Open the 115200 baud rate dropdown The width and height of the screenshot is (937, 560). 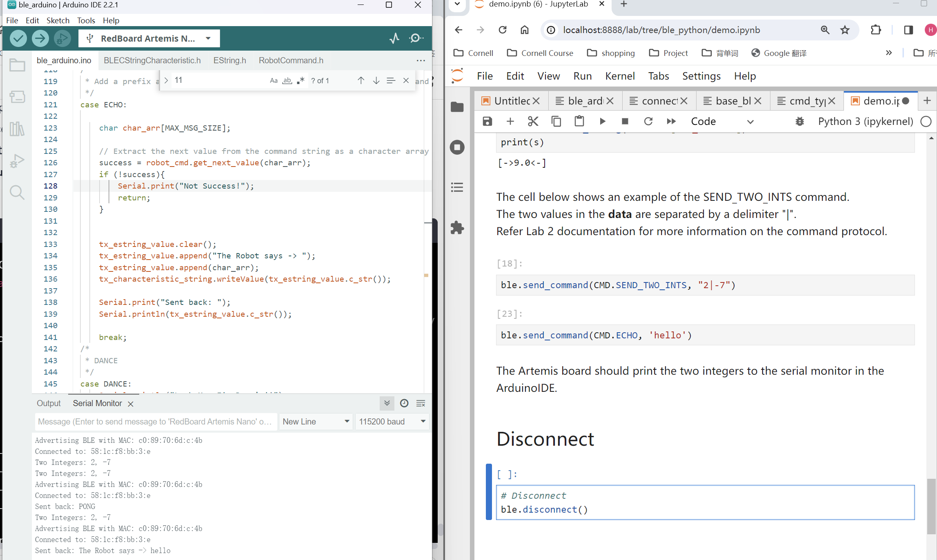392,422
